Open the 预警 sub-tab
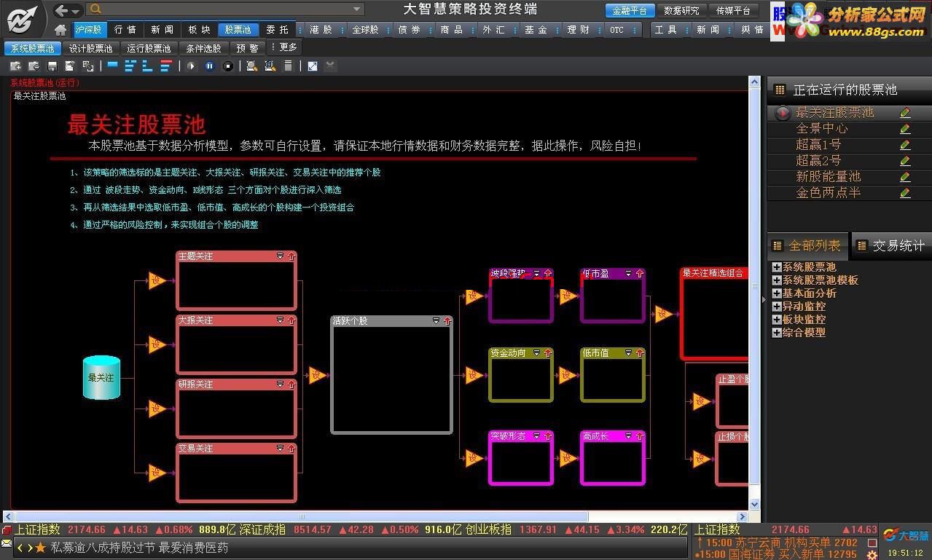Screen dimensions: 932x560 248,48
